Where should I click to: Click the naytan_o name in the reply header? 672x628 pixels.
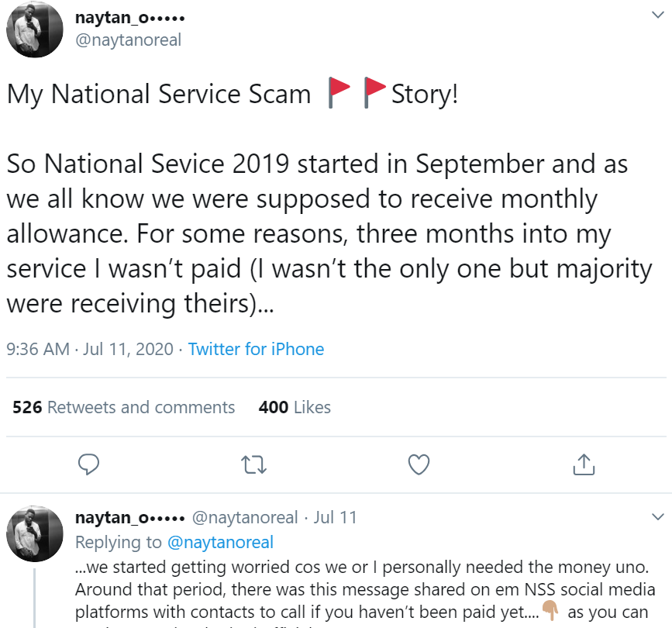[x=129, y=517]
